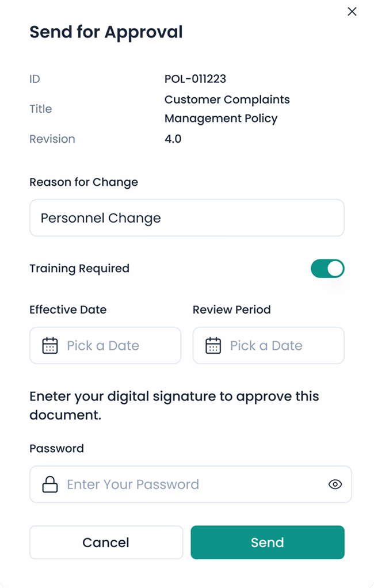The image size is (374, 588).
Task: Click the calendar icon in Review Period
Action: click(213, 345)
